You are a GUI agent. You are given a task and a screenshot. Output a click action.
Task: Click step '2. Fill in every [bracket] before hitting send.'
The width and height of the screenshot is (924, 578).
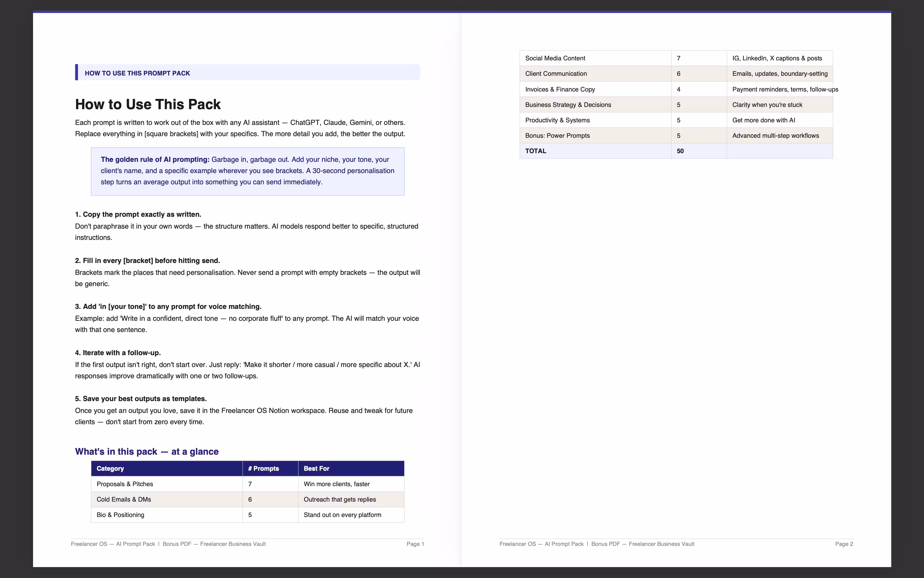(147, 261)
